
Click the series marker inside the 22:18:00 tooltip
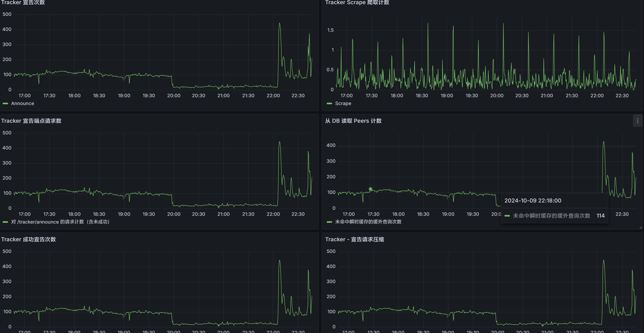click(507, 216)
